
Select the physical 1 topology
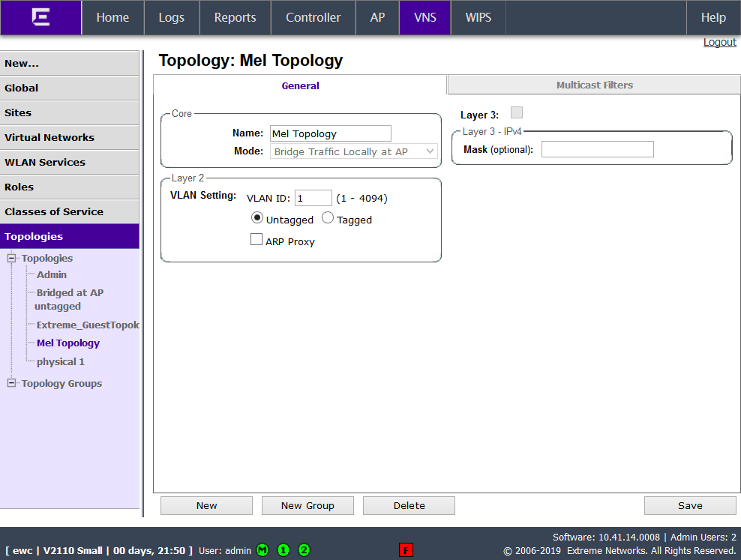[61, 361]
